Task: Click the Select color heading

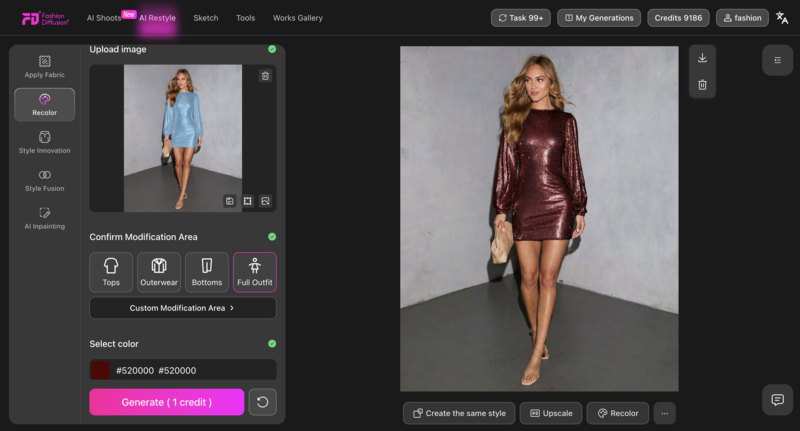Action: (114, 344)
